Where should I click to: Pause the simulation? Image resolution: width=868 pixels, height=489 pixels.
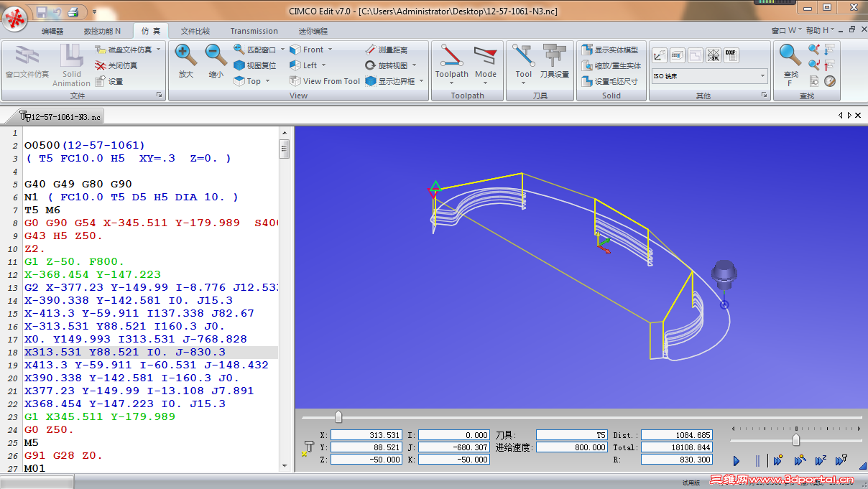[757, 461]
